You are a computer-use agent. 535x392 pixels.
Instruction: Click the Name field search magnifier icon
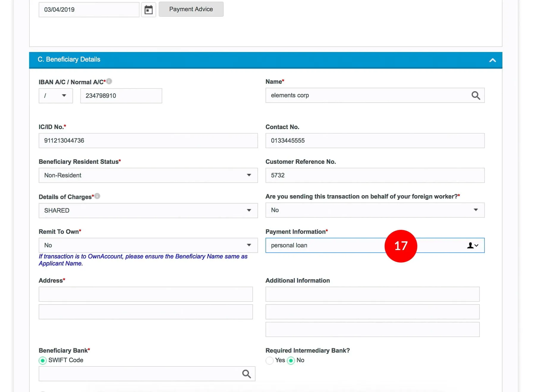pyautogui.click(x=476, y=95)
